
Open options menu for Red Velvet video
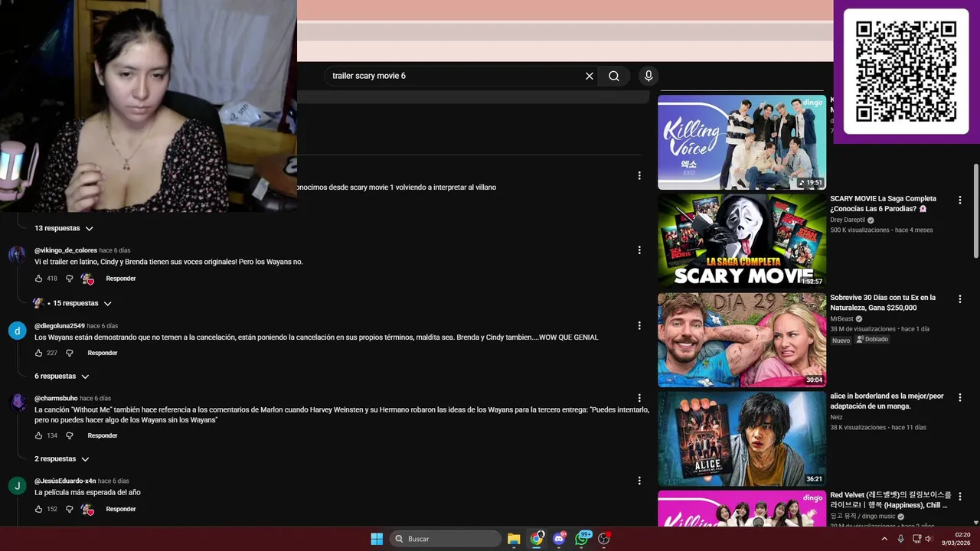(960, 497)
